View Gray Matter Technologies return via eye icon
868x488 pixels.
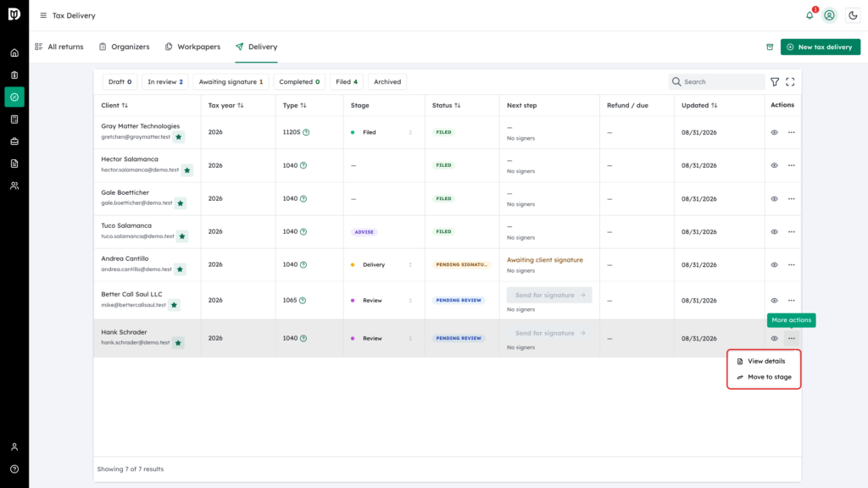(775, 132)
